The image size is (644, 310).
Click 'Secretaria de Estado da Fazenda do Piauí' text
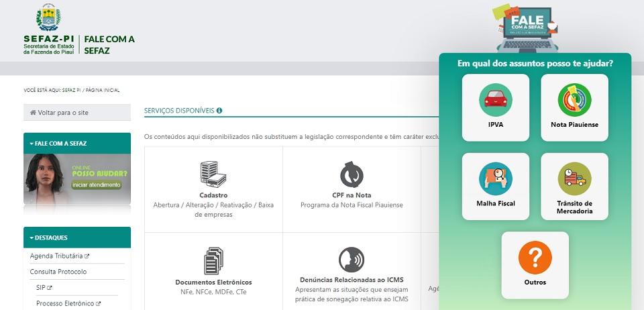48,49
